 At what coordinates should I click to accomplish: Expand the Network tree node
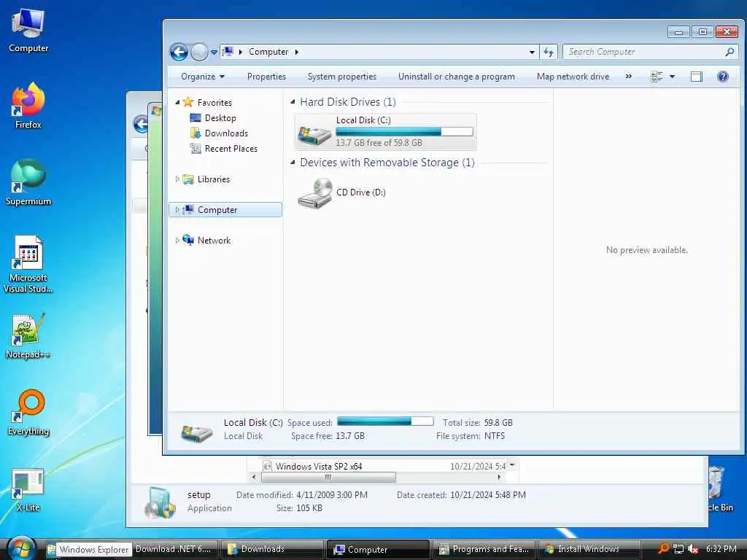click(177, 241)
